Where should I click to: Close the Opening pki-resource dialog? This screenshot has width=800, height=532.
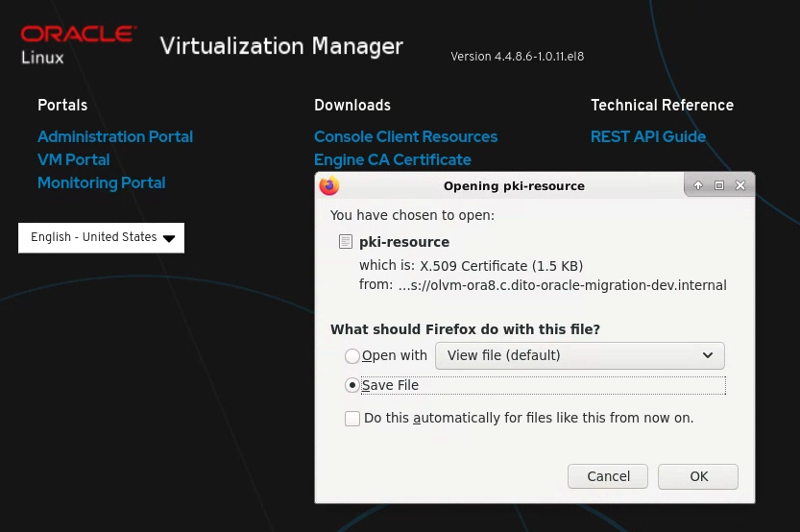(740, 185)
